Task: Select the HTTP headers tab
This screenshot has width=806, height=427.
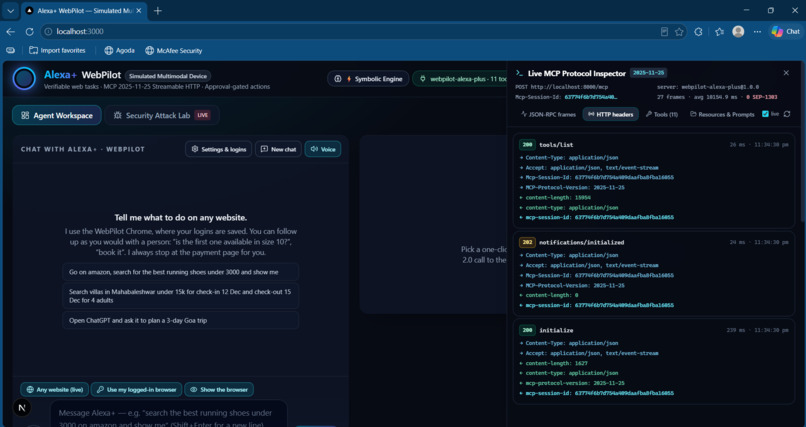Action: (x=610, y=115)
